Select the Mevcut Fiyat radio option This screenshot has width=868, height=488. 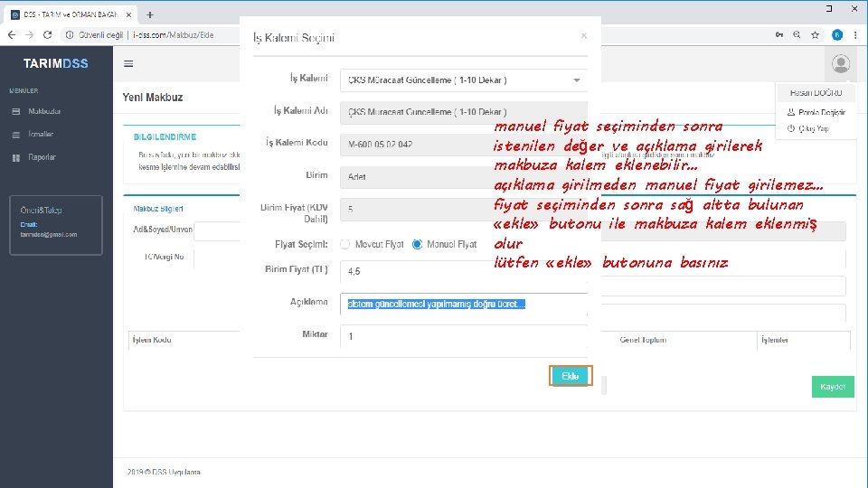(x=344, y=244)
